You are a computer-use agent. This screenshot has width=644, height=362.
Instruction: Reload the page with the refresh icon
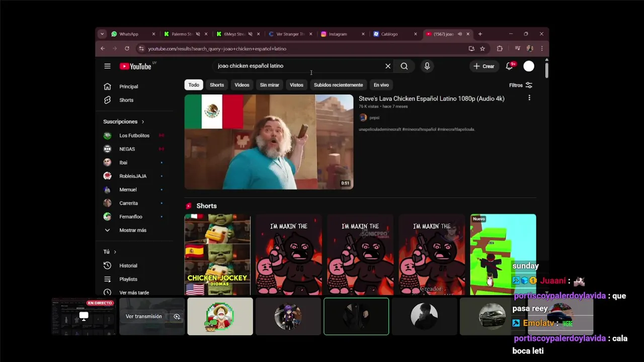127,48
